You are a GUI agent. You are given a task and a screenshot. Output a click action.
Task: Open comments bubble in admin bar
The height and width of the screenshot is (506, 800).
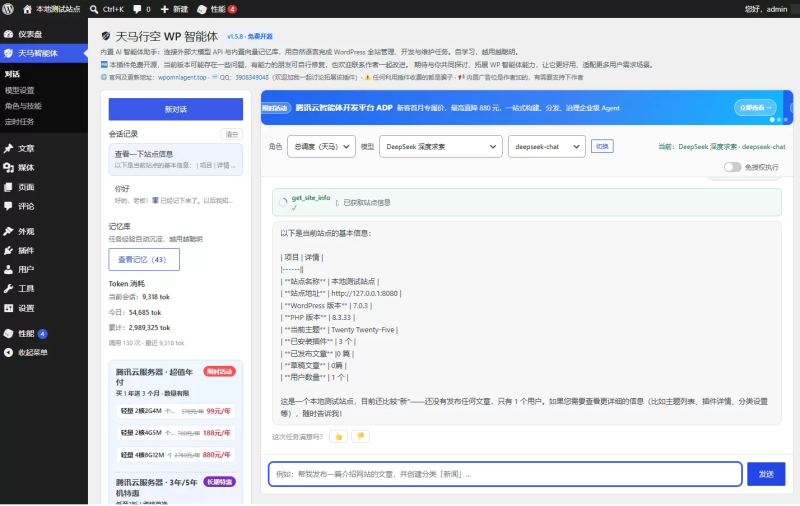coord(141,9)
